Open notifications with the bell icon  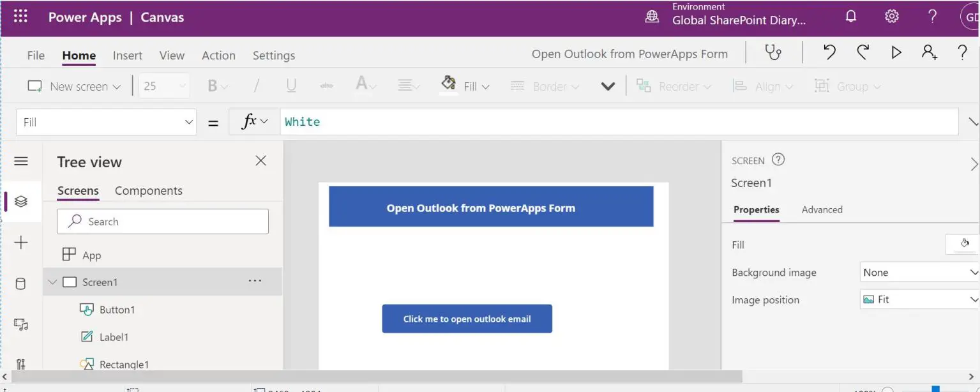coord(851,16)
